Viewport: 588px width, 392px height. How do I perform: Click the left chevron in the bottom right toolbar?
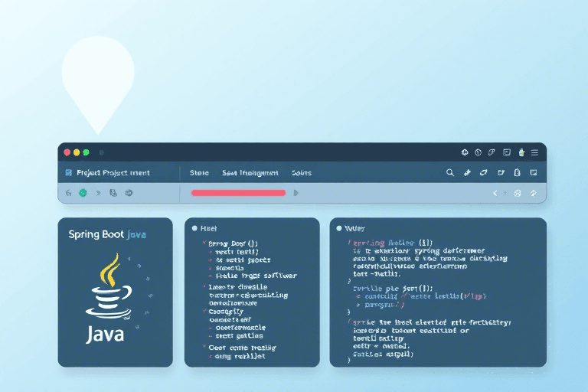pos(495,194)
